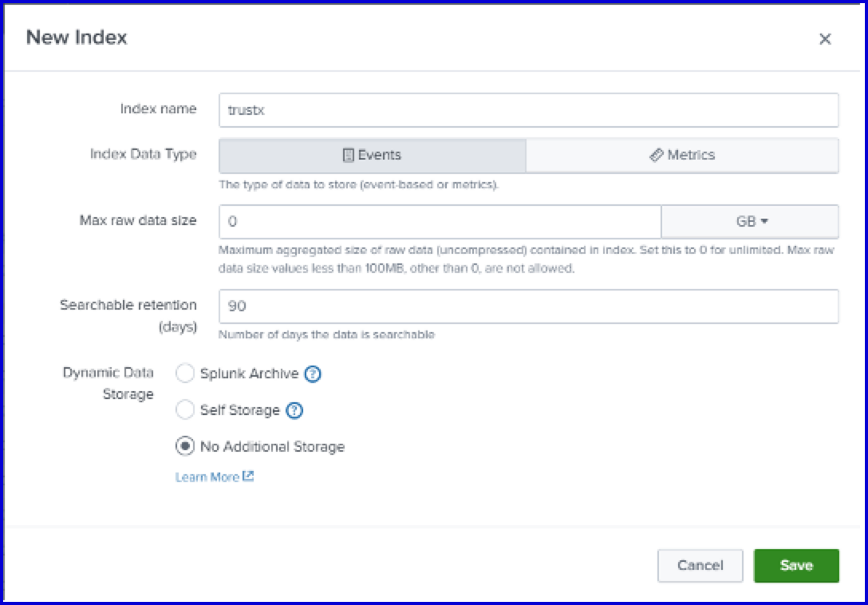868x605 pixels.
Task: Click the New Index dialog title
Action: coord(77,38)
